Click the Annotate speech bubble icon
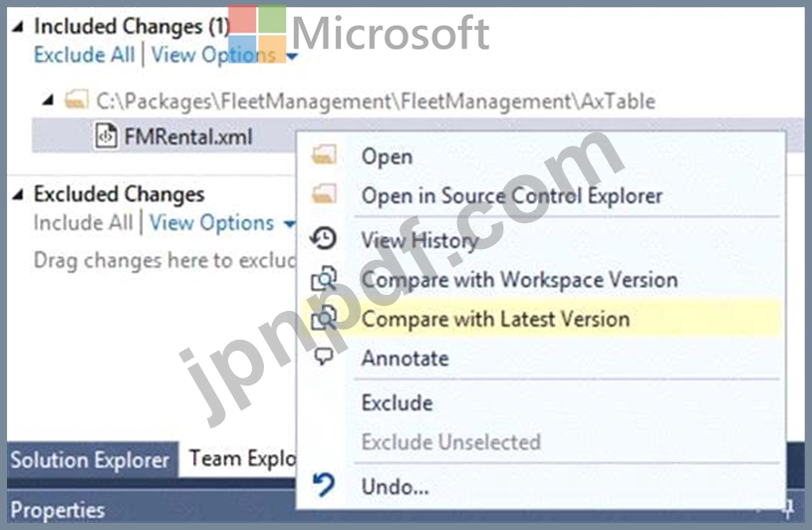 (324, 358)
